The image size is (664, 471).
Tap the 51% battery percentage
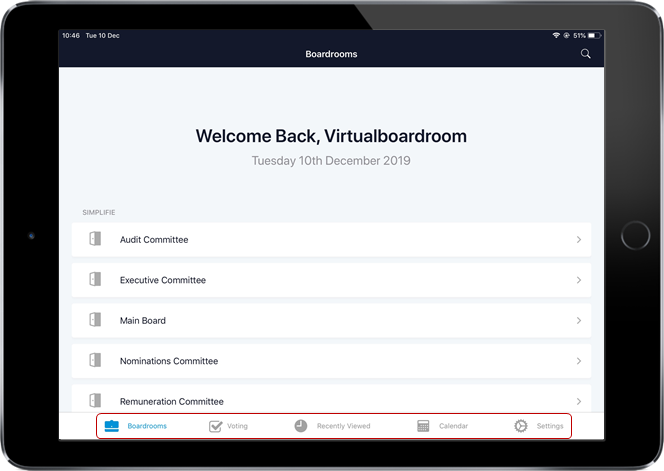pos(579,36)
